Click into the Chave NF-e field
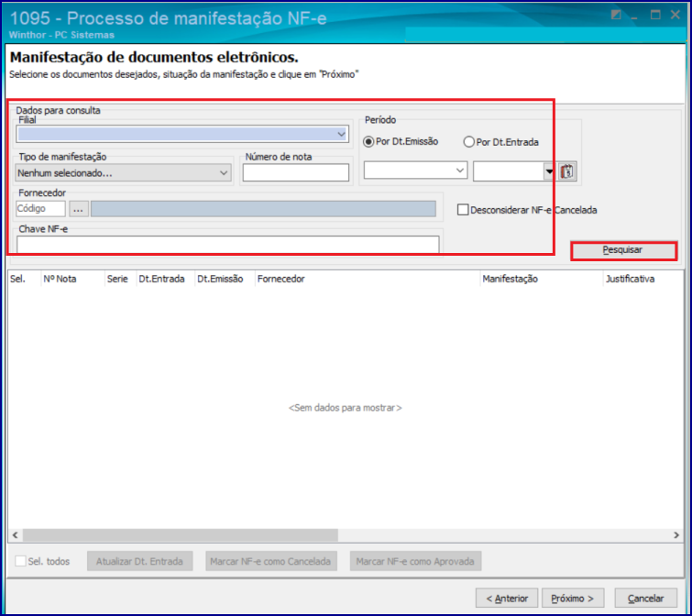 227,245
